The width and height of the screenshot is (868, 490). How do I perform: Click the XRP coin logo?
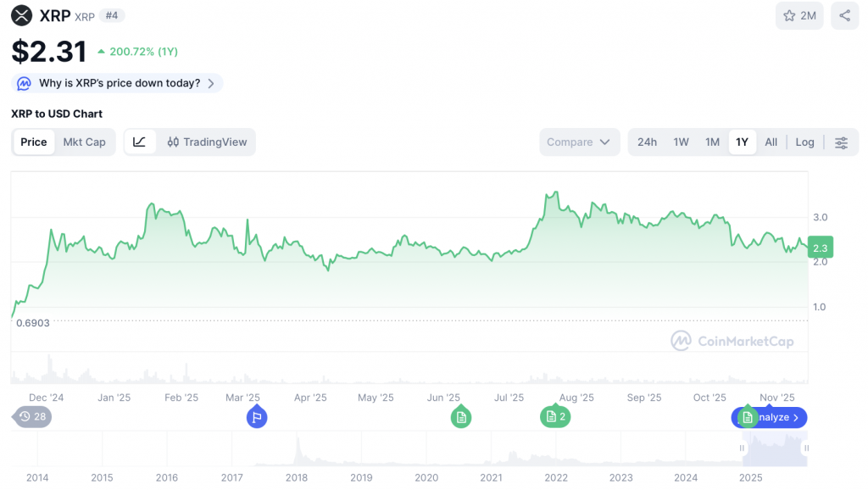click(x=22, y=15)
